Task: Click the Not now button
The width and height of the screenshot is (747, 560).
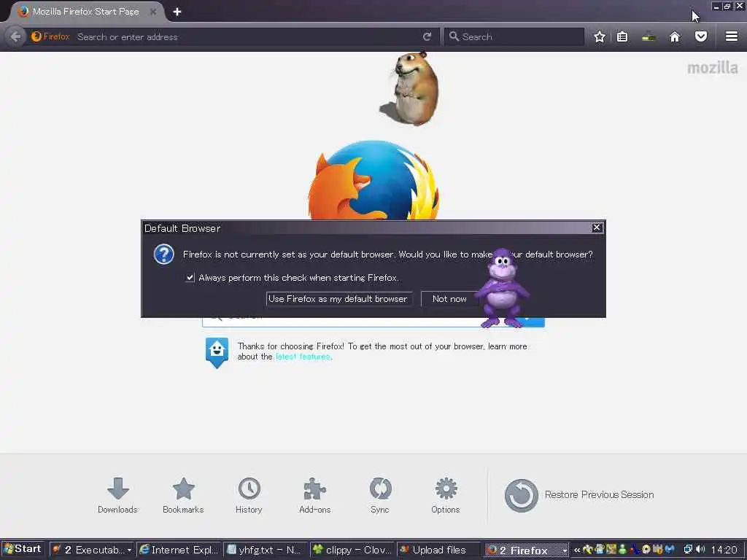Action: 449,298
